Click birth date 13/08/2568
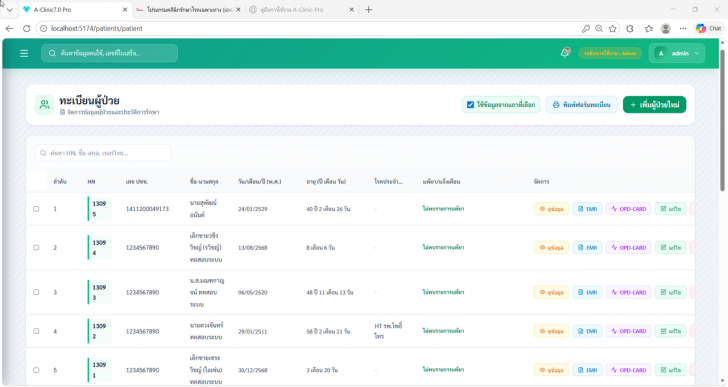 [x=253, y=248]
